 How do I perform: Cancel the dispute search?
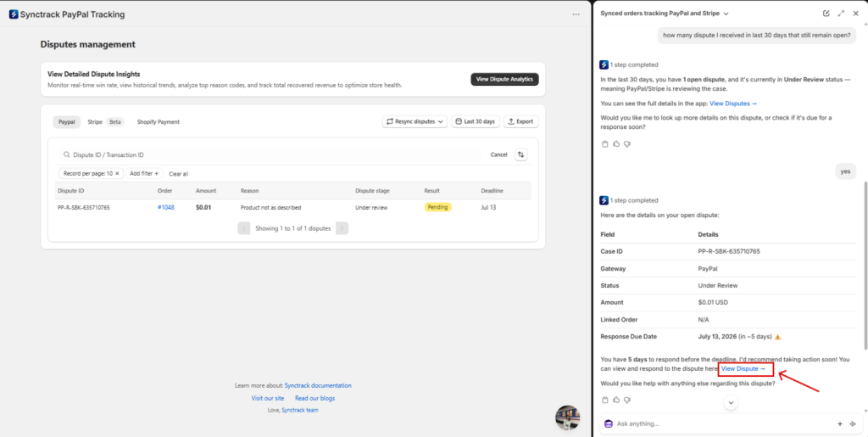click(498, 154)
